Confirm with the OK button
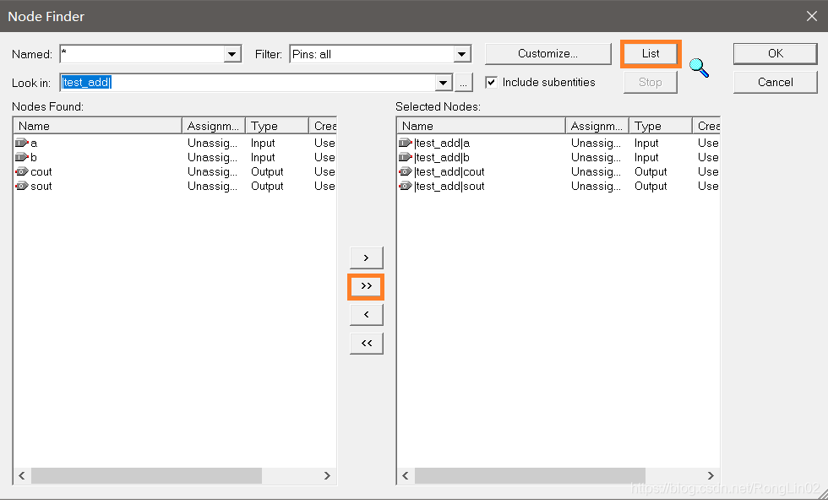 point(776,54)
